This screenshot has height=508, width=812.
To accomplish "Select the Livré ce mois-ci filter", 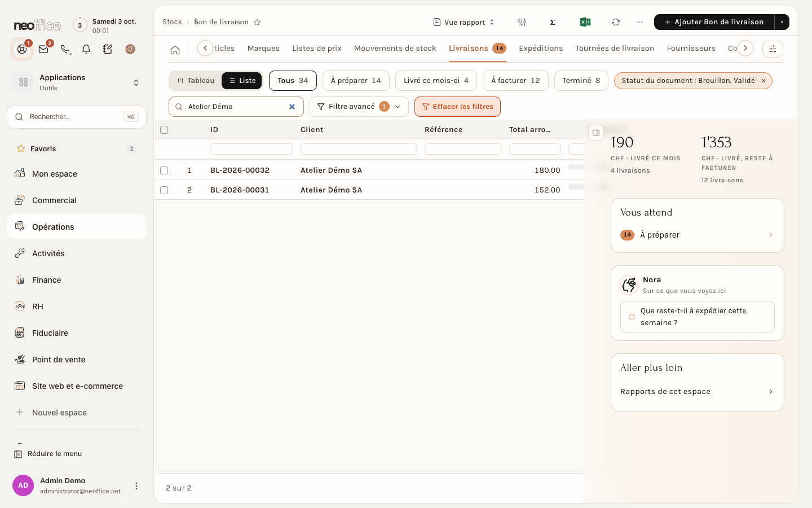I will coord(436,81).
